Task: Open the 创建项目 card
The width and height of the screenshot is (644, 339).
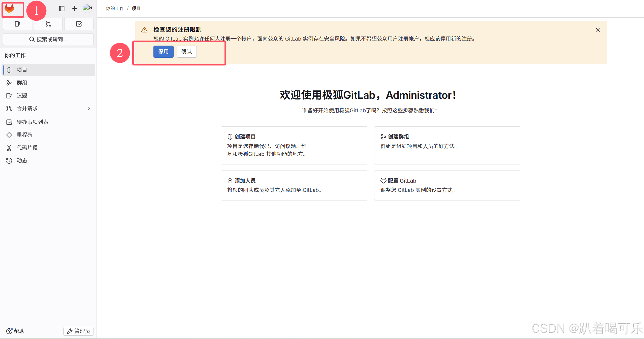Action: (x=294, y=145)
